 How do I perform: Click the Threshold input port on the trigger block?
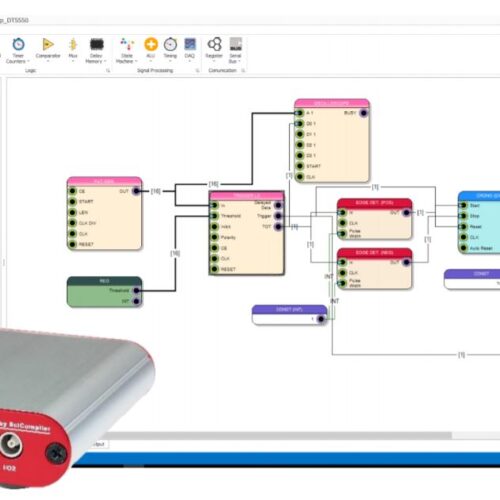215,216
